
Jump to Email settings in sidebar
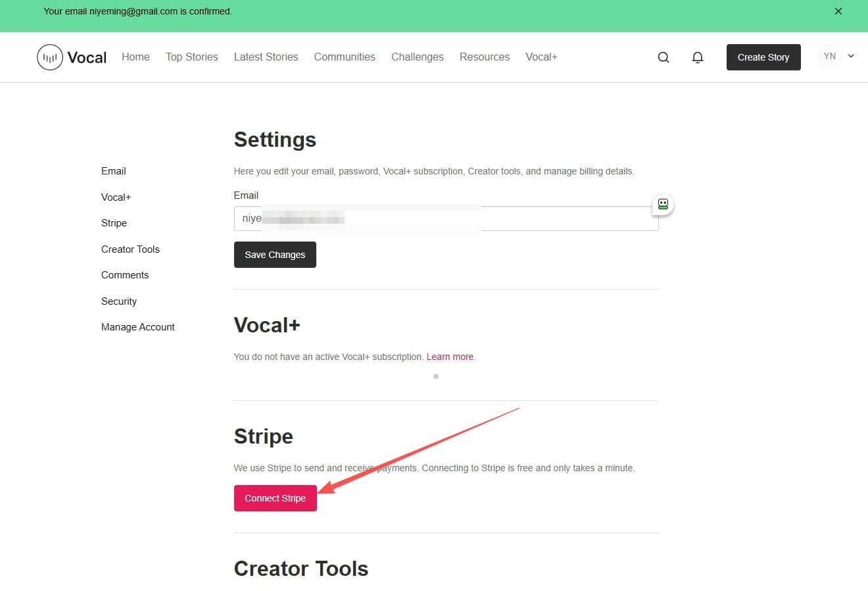[x=114, y=171]
